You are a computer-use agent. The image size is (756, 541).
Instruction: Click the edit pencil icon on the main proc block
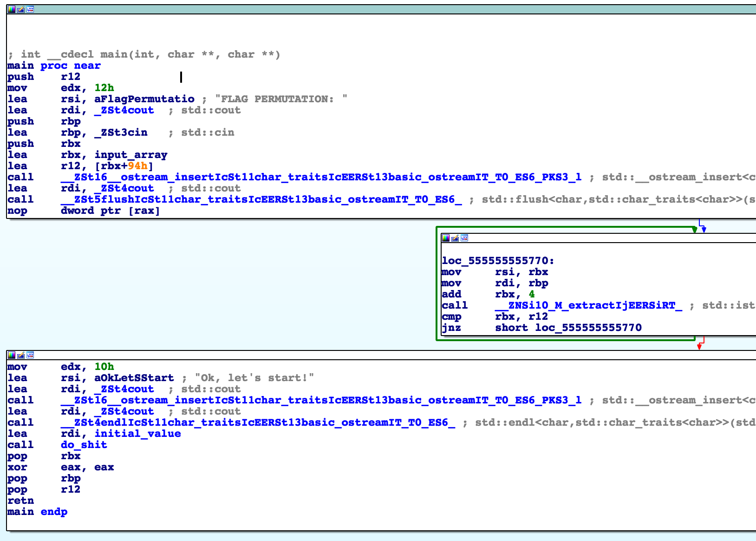21,9
